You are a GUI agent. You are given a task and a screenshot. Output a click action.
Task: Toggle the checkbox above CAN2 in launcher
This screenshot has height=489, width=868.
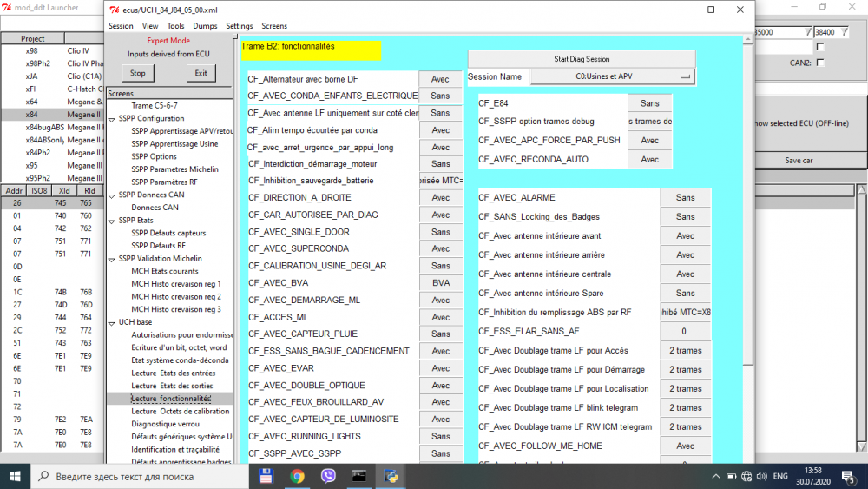[x=820, y=47]
